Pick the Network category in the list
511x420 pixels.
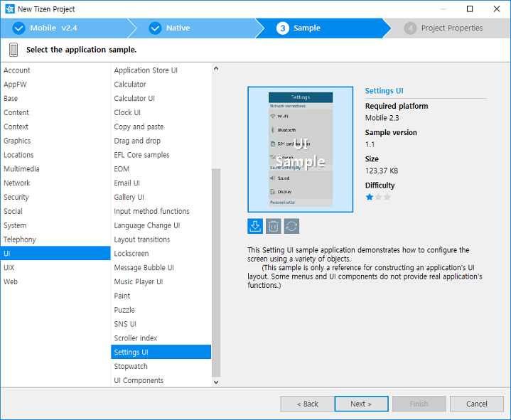pos(17,183)
